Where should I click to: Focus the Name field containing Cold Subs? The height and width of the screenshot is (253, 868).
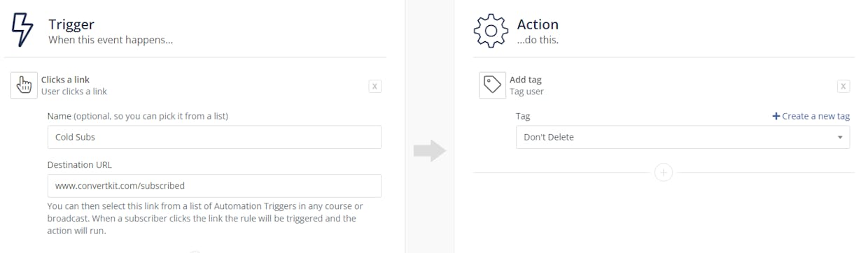tap(214, 137)
